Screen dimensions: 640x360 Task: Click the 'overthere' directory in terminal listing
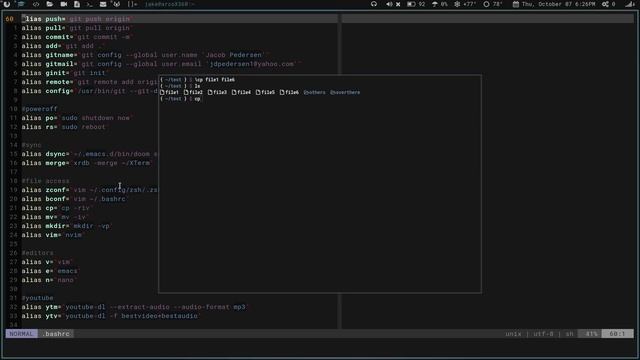pyautogui.click(x=345, y=92)
